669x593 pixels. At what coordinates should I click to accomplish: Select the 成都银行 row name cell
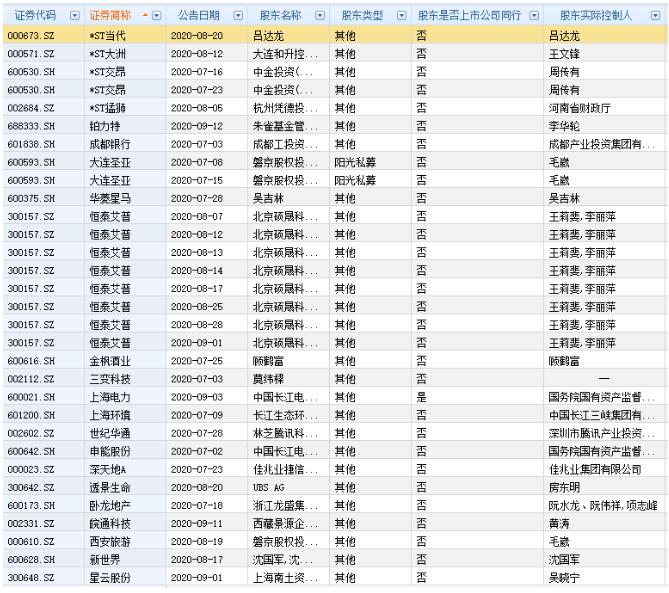pos(109,144)
